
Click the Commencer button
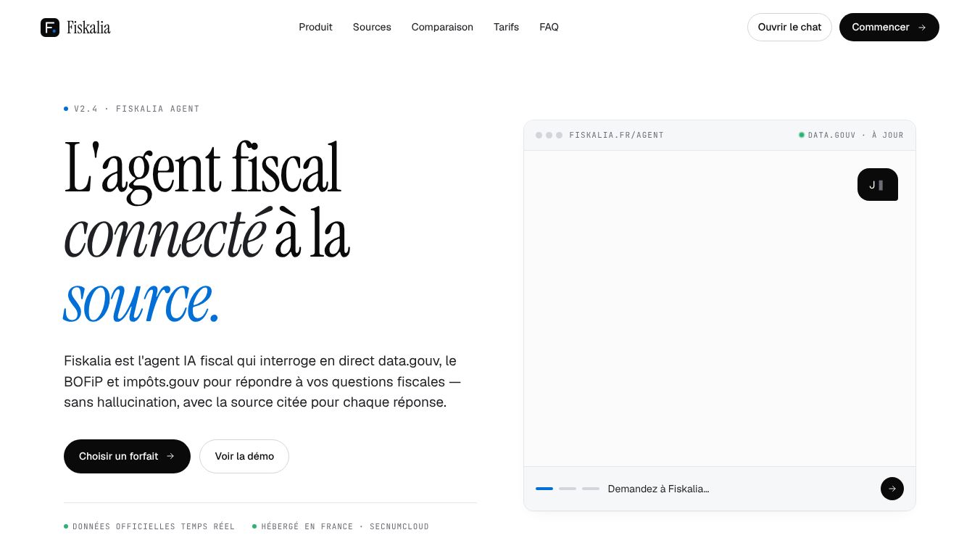coord(889,27)
